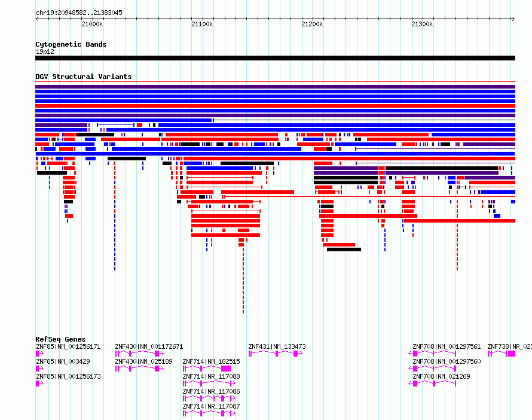Select ZNF738 gene model glyph

click(502, 354)
